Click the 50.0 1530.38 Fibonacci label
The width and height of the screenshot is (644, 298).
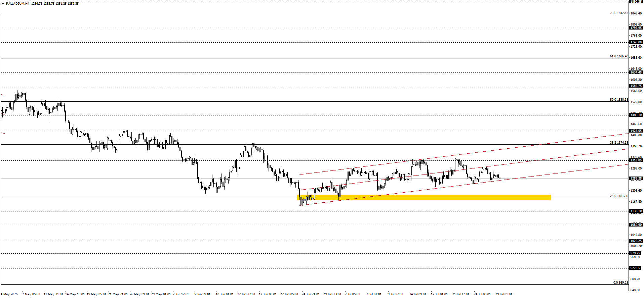pos(619,100)
